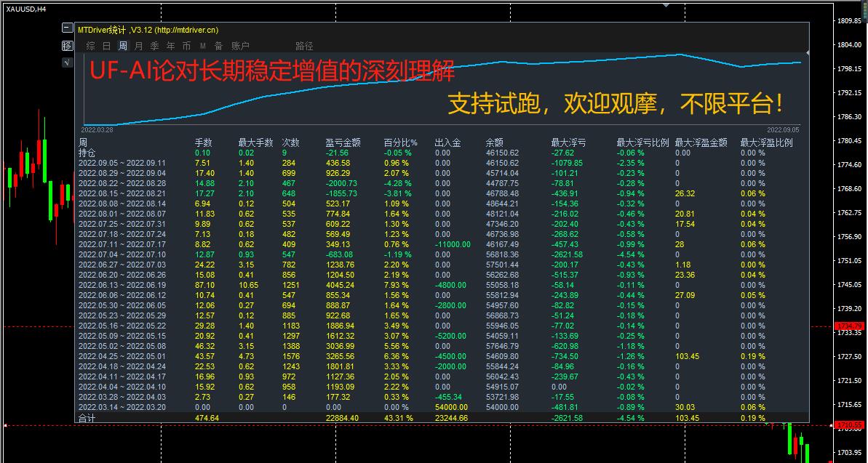Click the 22884.40 total profit cell

(342, 418)
